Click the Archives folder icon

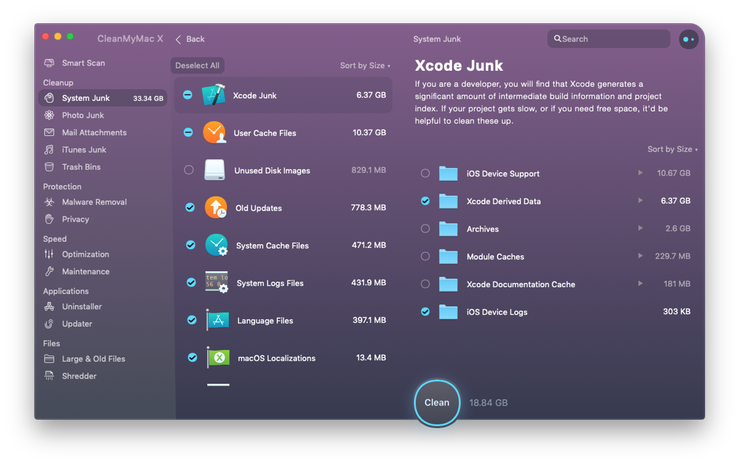448,228
